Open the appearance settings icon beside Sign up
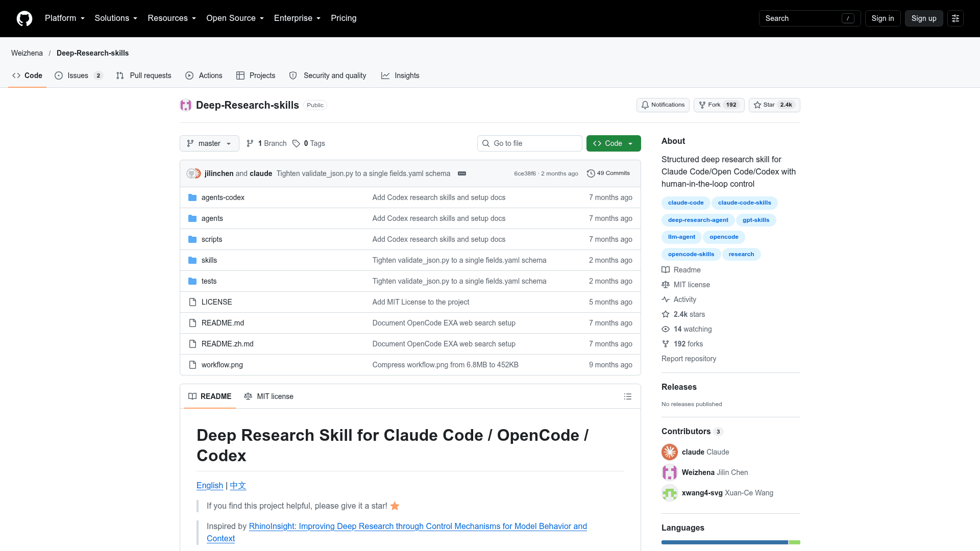This screenshot has width=980, height=551. [x=955, y=18]
